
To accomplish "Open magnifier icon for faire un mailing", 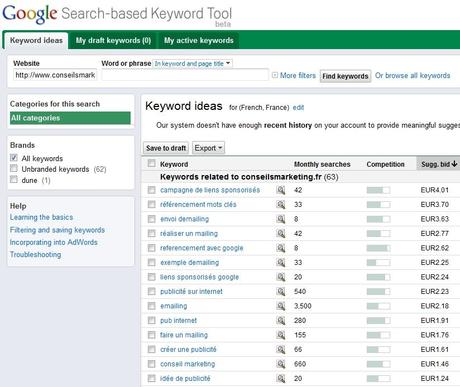I will tap(281, 335).
